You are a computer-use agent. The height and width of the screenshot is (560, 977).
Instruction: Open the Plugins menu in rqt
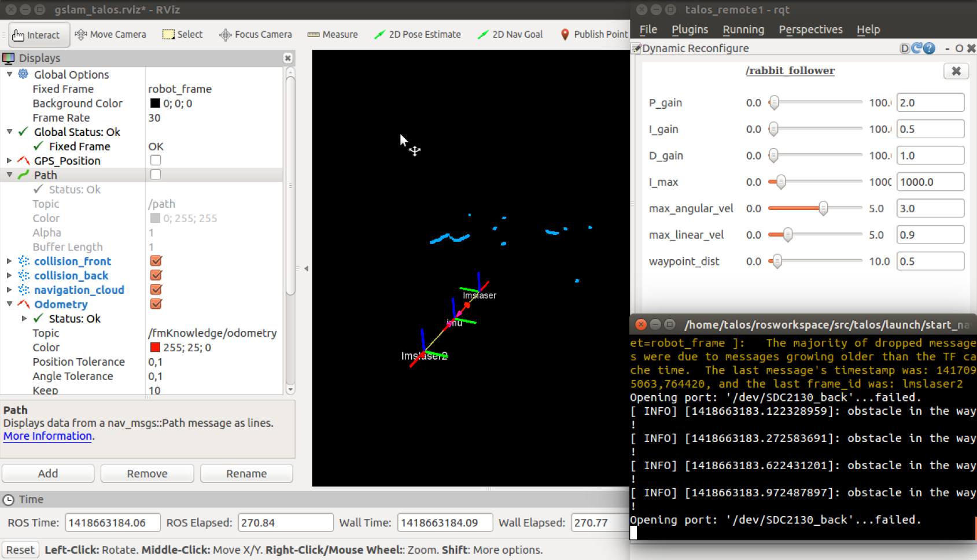690,30
